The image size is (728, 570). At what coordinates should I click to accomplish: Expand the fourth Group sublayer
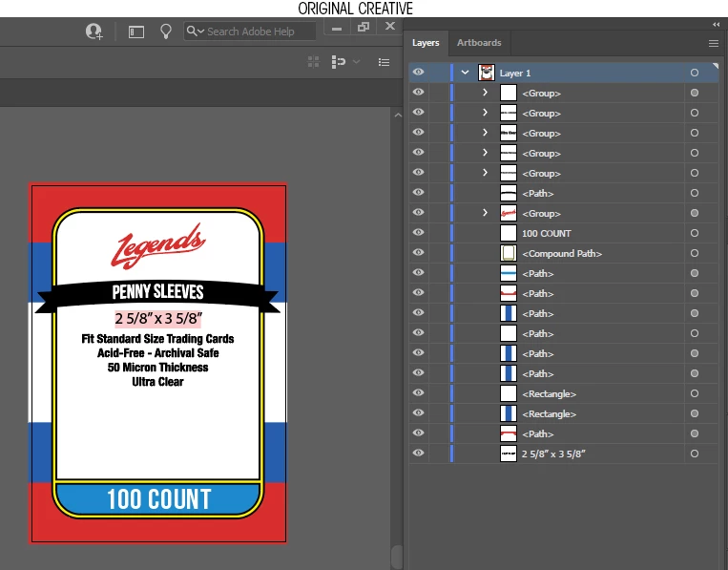[486, 153]
